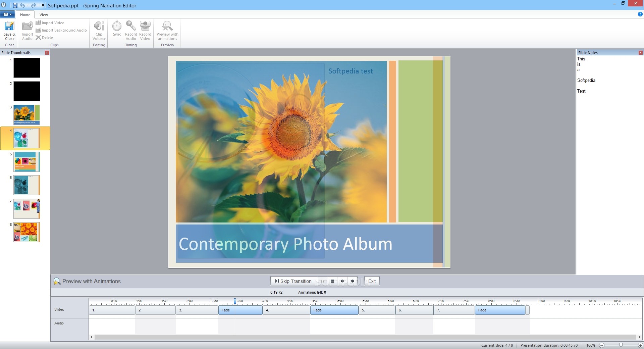Click slide 4 block on timeline
The height and width of the screenshot is (349, 644).
[x=286, y=310]
